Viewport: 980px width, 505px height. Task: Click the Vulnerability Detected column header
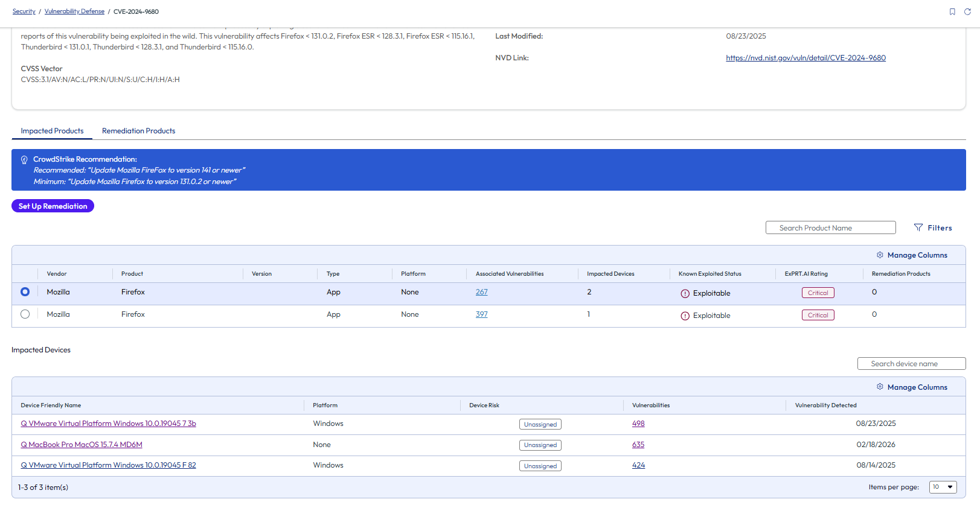tap(826, 405)
